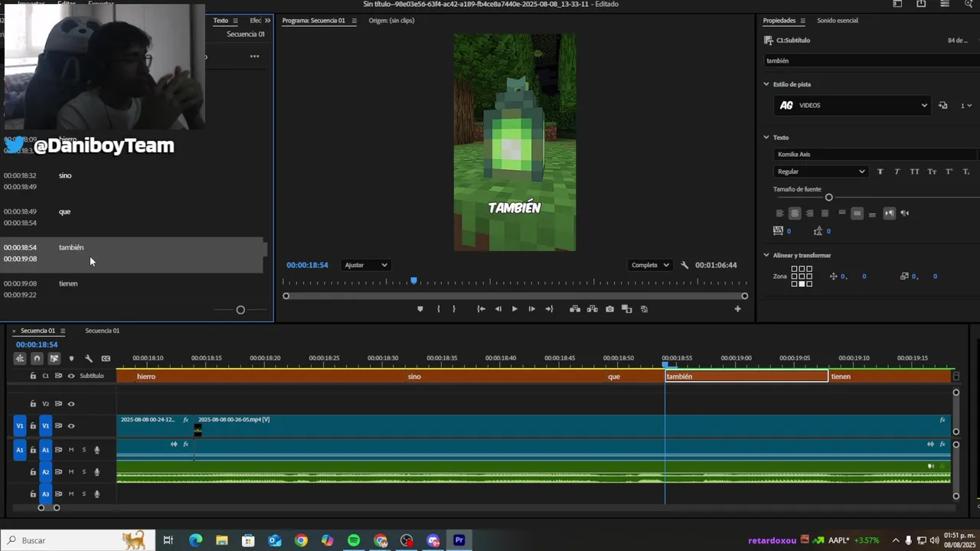
Task: Open the Texto panel tab
Action: coord(220,21)
